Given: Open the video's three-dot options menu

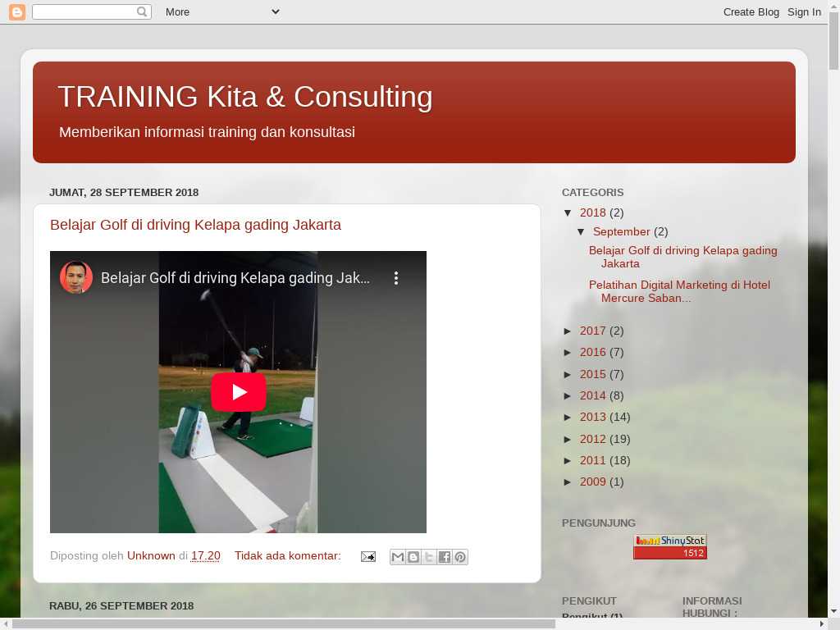Looking at the screenshot, I should click(396, 277).
